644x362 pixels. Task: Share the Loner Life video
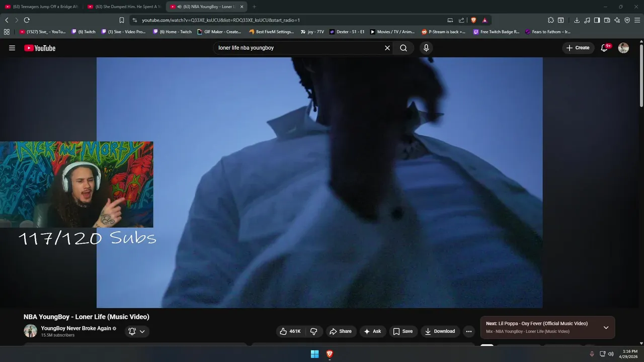[x=341, y=331]
